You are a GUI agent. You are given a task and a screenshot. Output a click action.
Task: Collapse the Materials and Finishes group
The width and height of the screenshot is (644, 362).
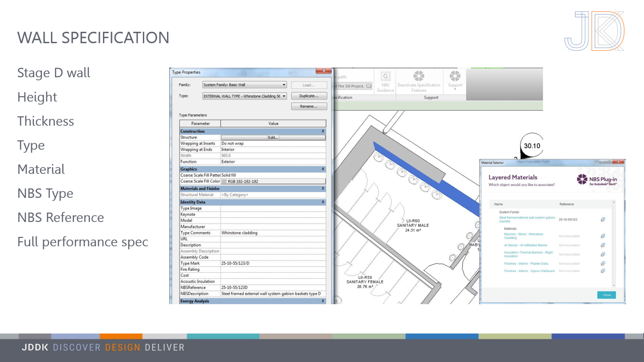click(x=323, y=188)
